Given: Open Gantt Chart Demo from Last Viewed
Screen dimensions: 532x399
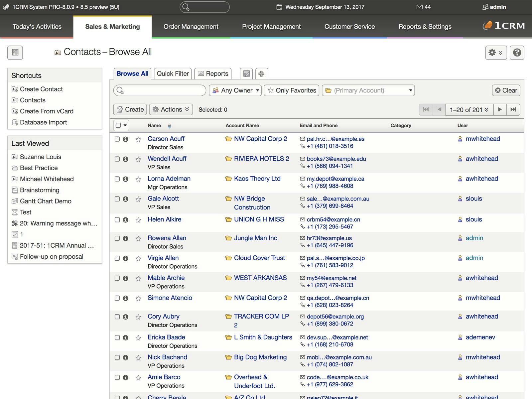Looking at the screenshot, I should [46, 201].
